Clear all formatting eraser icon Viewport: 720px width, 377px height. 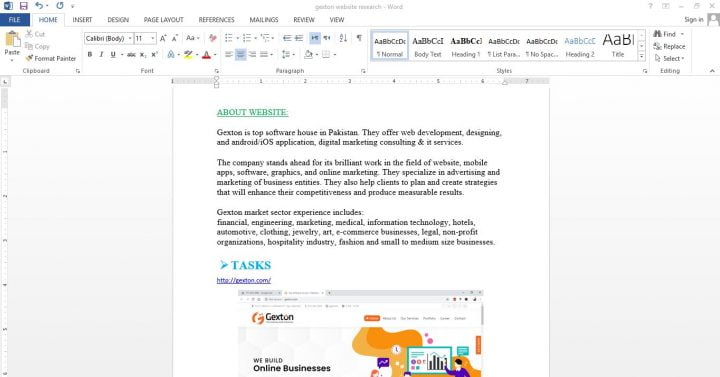click(213, 38)
